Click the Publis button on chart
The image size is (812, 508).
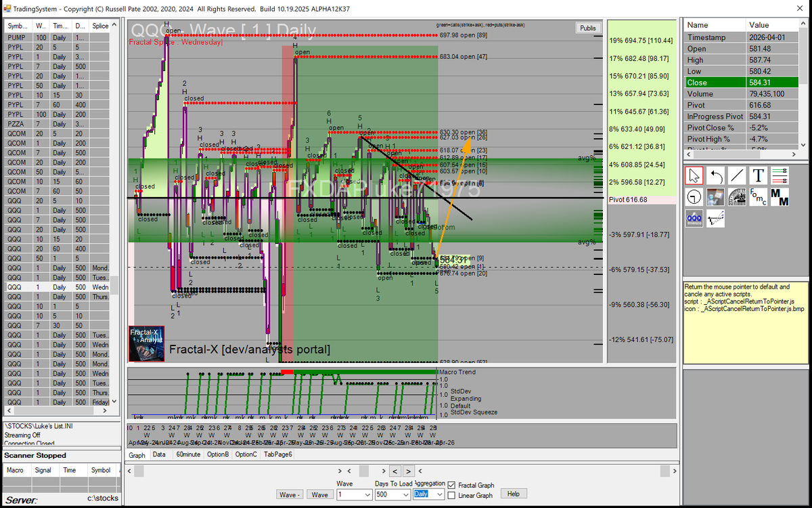(x=587, y=28)
